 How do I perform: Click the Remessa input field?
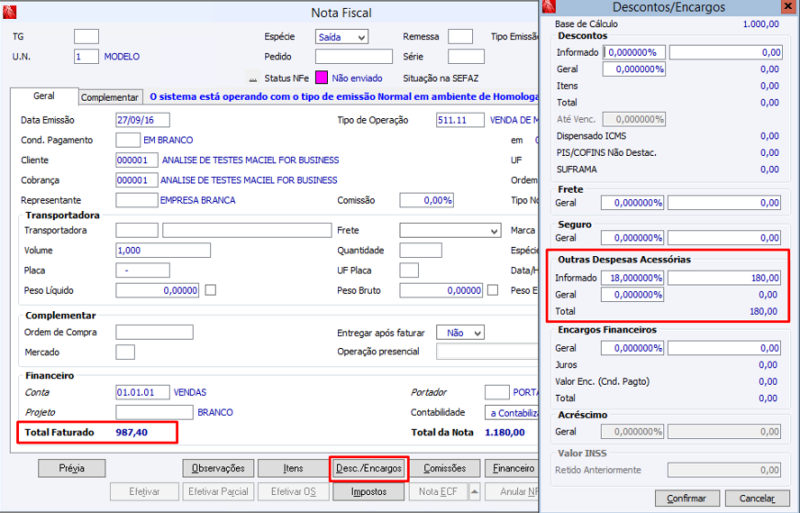460,37
